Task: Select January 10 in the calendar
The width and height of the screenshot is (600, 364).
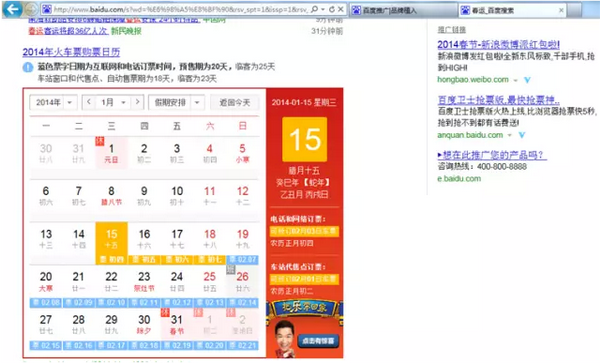Action: click(x=177, y=196)
